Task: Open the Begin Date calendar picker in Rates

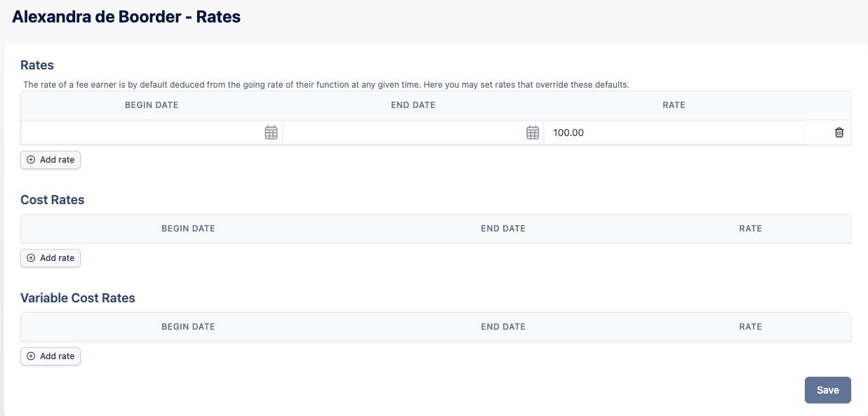Action: [271, 133]
